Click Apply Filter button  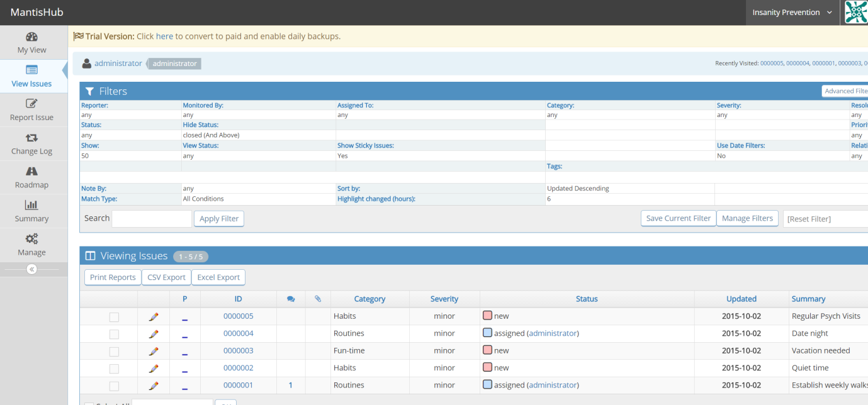pyautogui.click(x=219, y=219)
